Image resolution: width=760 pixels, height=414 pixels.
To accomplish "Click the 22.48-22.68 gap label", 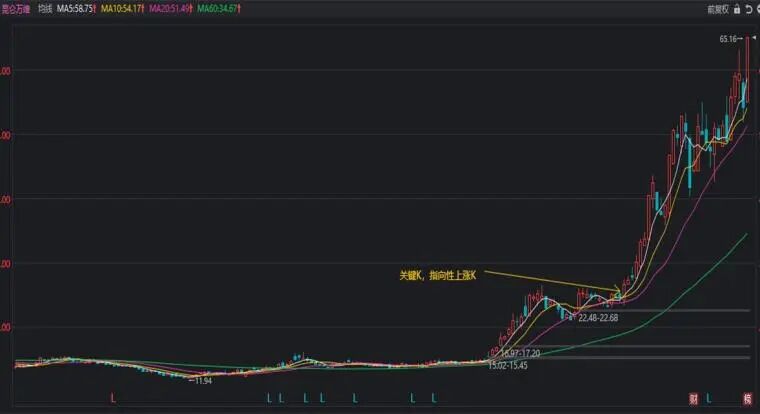I will [x=598, y=318].
